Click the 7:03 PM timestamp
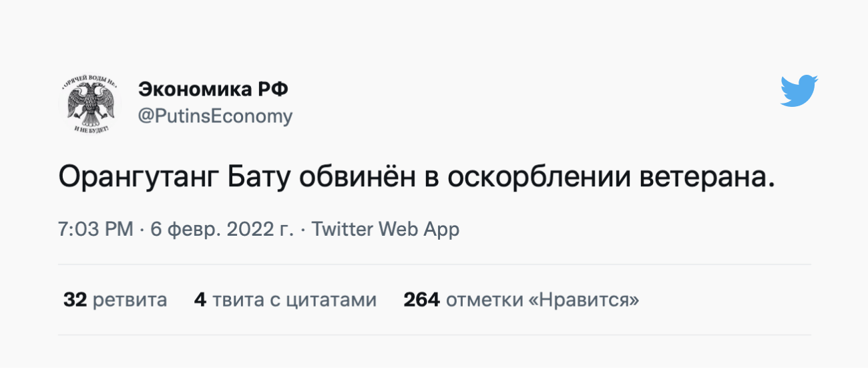868x368 pixels. tap(95, 229)
